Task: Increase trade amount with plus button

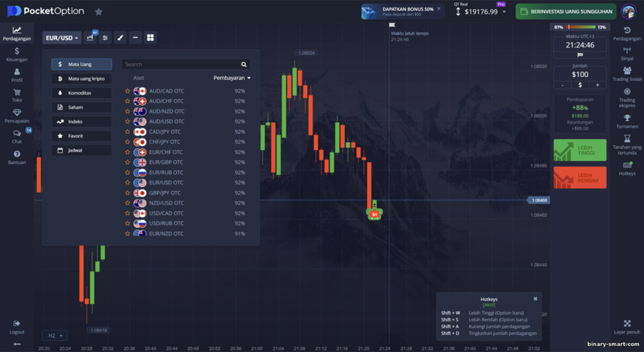Action: pyautogui.click(x=597, y=85)
